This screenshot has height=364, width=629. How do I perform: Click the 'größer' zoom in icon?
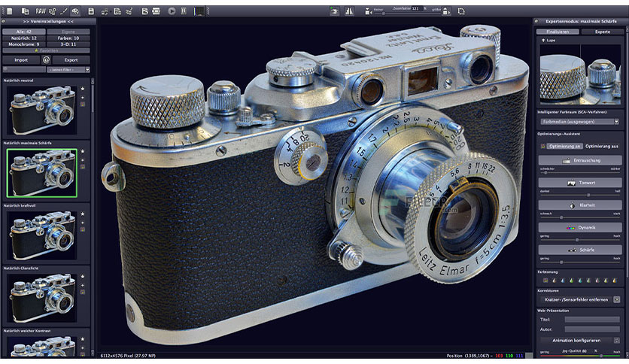[x=446, y=12]
